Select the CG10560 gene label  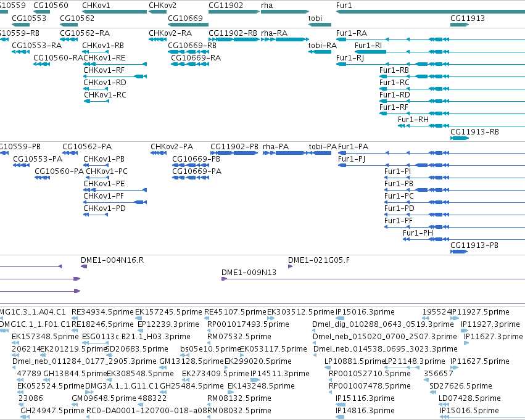click(51, 6)
